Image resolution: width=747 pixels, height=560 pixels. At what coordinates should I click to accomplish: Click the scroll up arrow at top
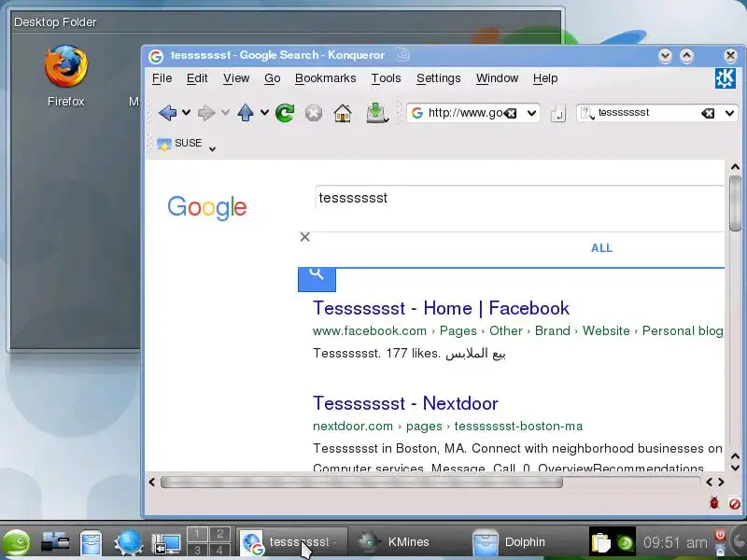(x=735, y=167)
